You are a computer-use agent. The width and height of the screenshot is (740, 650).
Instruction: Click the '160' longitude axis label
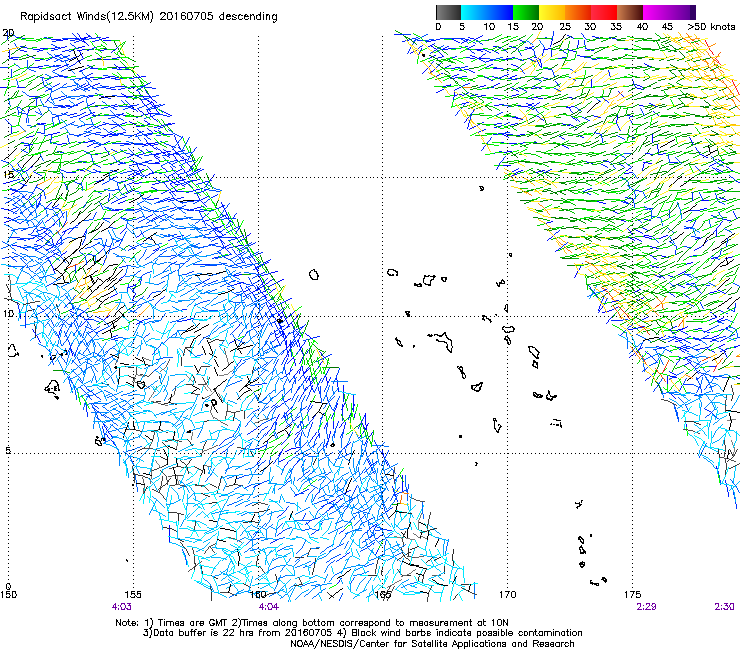coord(258,594)
